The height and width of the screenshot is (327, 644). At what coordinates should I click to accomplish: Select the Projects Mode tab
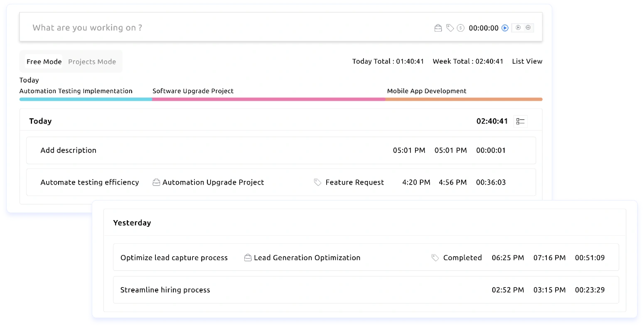[x=91, y=61]
